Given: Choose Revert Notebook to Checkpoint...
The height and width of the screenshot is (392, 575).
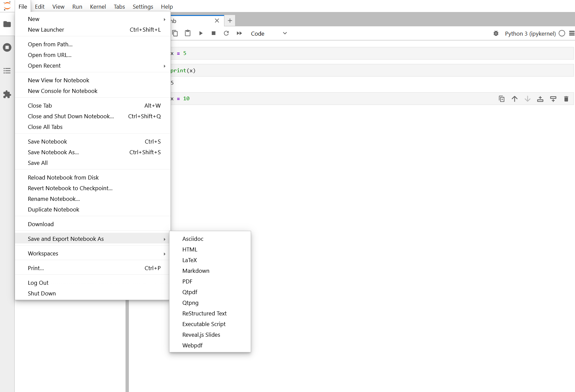Looking at the screenshot, I should pos(93,188).
